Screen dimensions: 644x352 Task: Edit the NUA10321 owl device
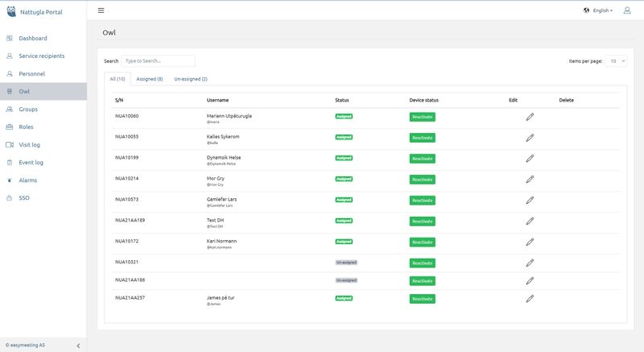530,263
